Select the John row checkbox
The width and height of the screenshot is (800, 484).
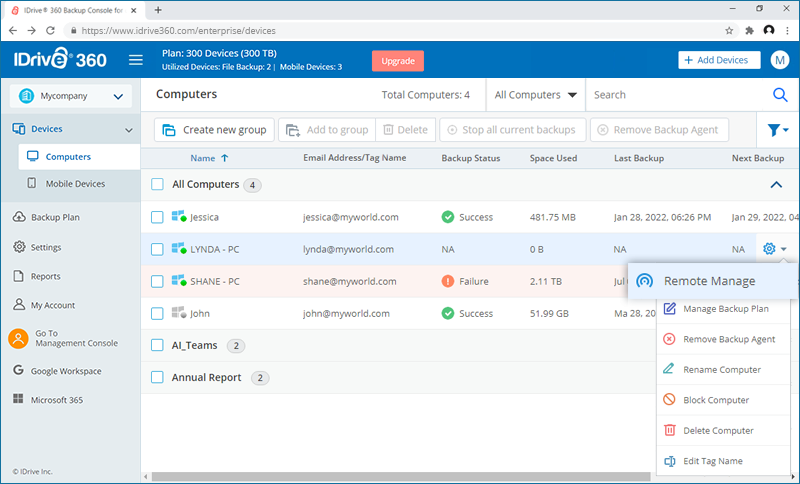point(157,313)
